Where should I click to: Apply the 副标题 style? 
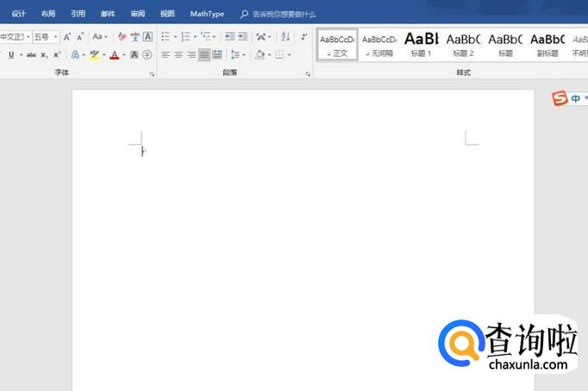click(x=547, y=45)
